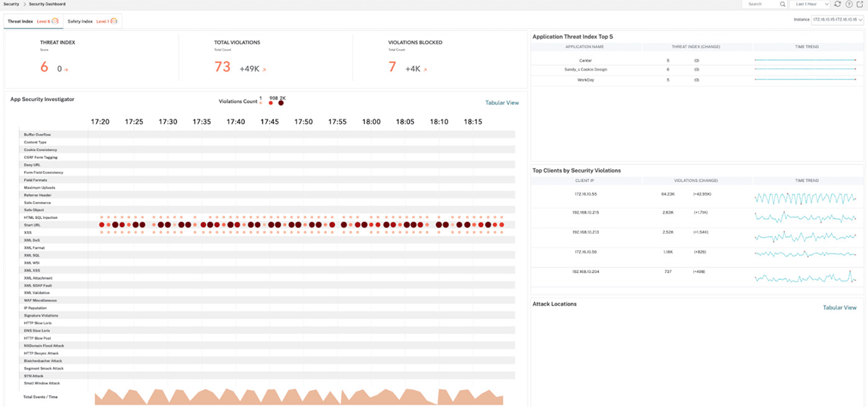Viewport: 868px width, 407px height.
Task: Click the search magnifier icon
Action: pos(782,4)
